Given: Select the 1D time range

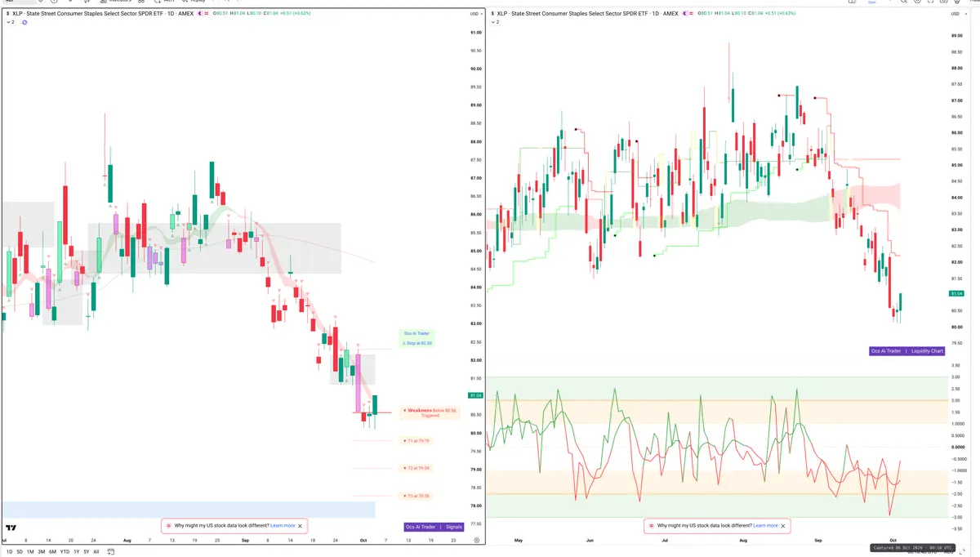Looking at the screenshot, I should click(x=9, y=552).
